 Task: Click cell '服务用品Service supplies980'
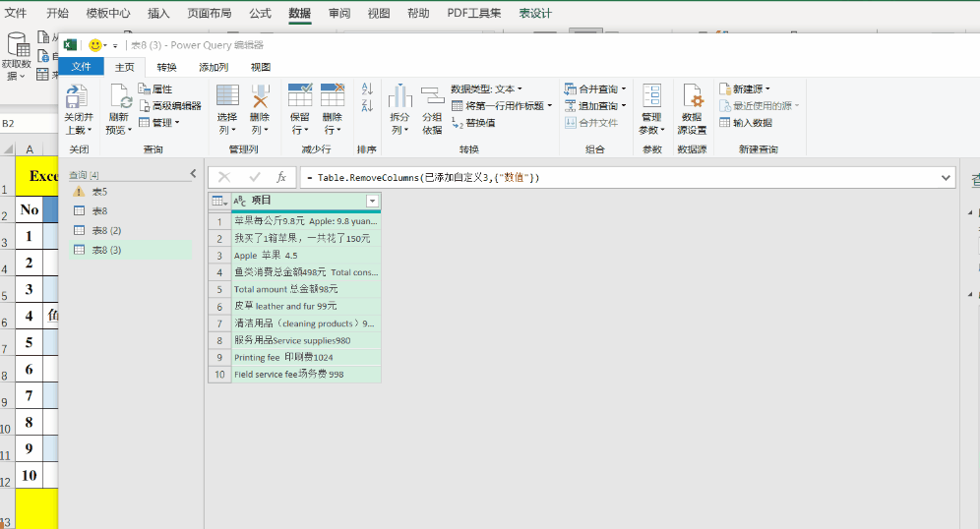coord(306,340)
